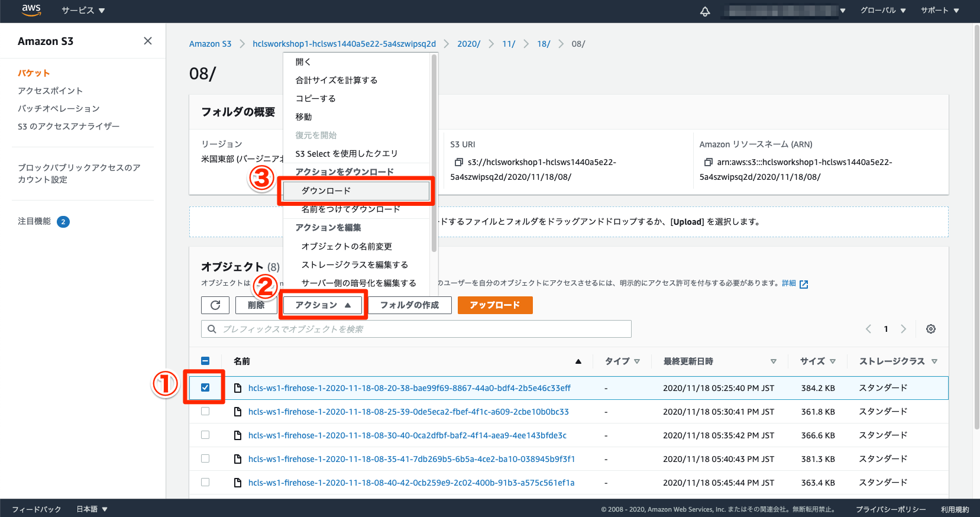Close the Amazon S3 sidebar panel
980x517 pixels.
[148, 41]
